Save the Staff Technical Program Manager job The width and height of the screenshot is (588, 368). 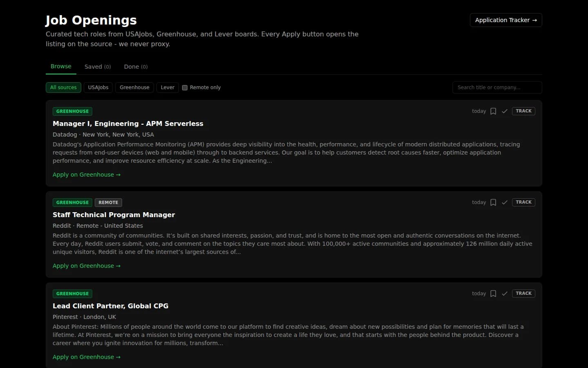[493, 202]
